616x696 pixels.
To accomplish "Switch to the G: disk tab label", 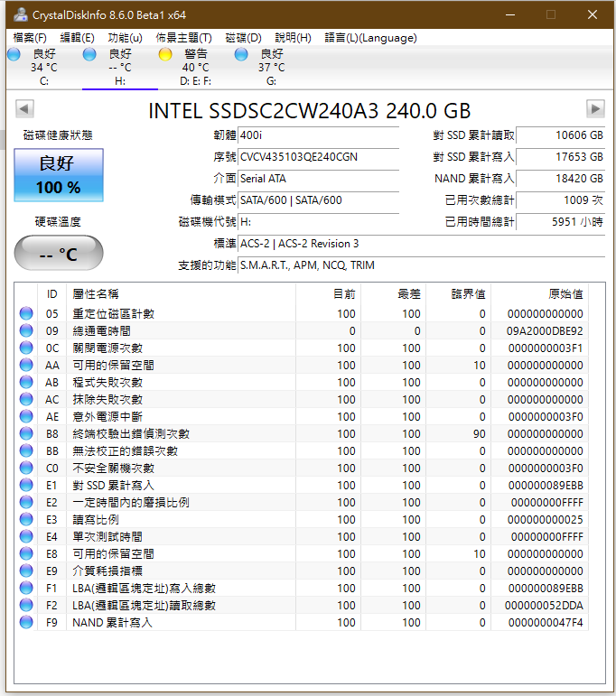I will pyautogui.click(x=271, y=81).
